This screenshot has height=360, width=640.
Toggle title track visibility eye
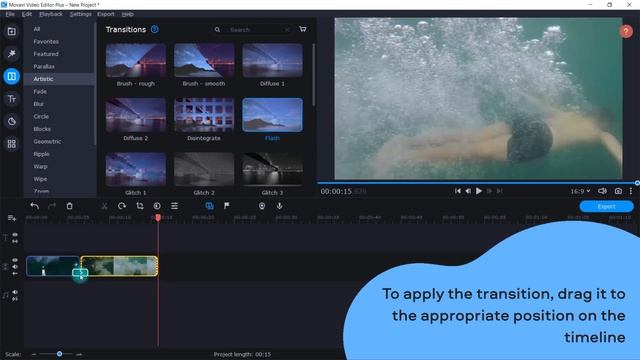coord(15,235)
